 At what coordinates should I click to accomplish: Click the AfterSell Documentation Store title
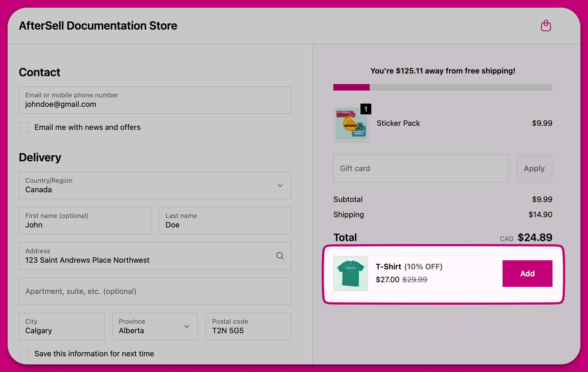point(98,26)
